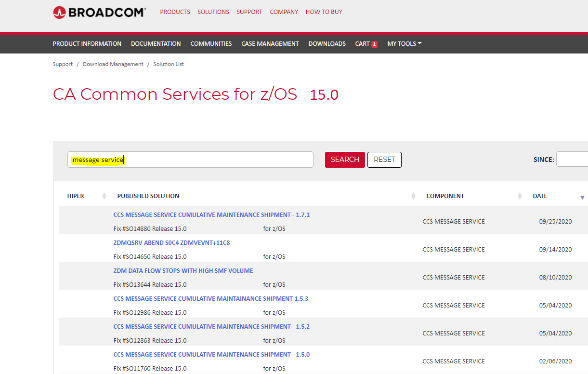Sort by HIPER column arrows

click(x=104, y=196)
